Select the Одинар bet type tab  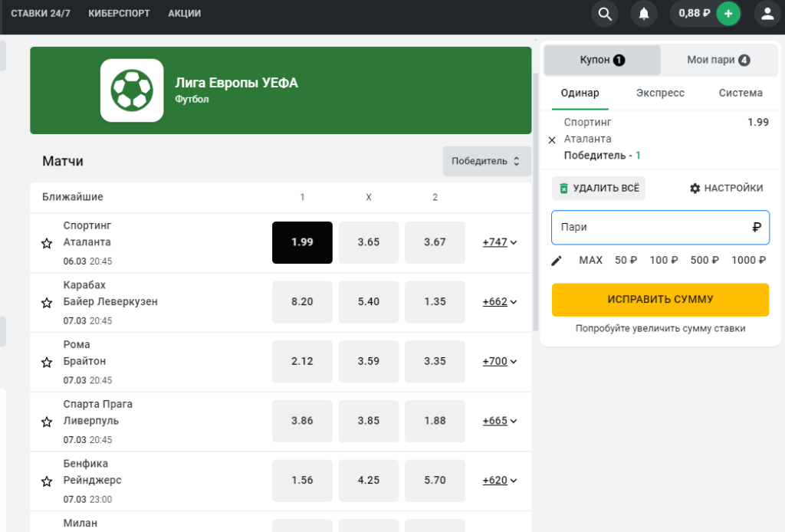[x=580, y=93]
